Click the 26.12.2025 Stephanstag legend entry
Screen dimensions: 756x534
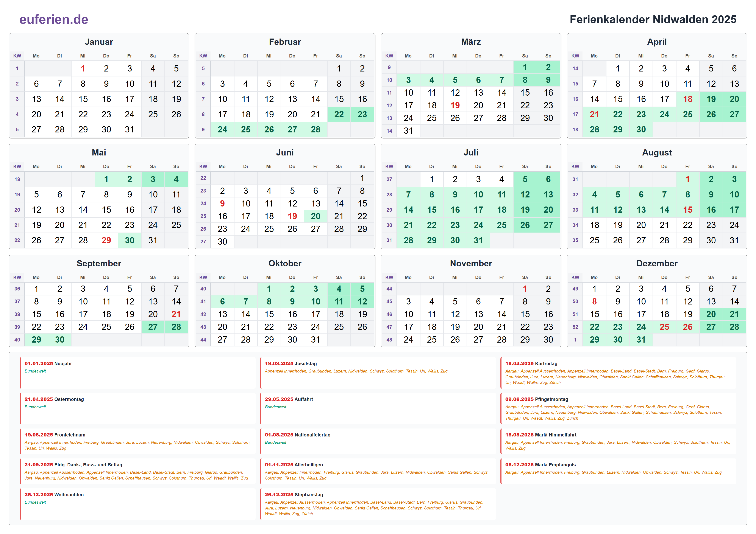click(378, 504)
